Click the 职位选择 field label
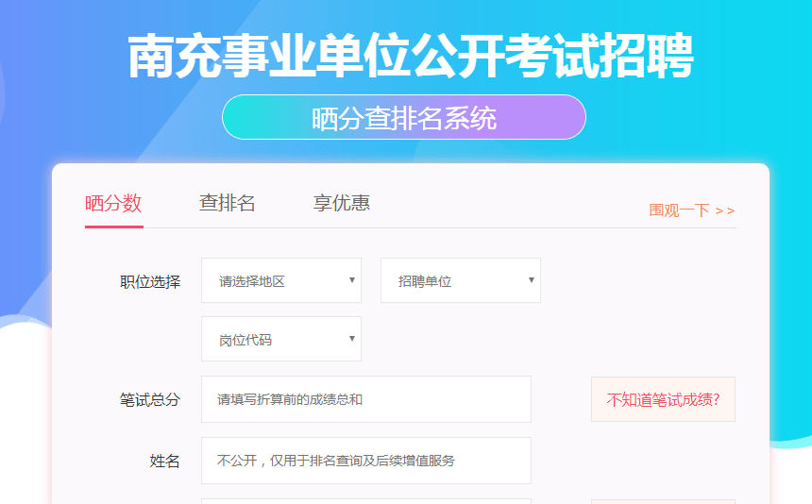Image resolution: width=812 pixels, height=504 pixels. click(150, 281)
